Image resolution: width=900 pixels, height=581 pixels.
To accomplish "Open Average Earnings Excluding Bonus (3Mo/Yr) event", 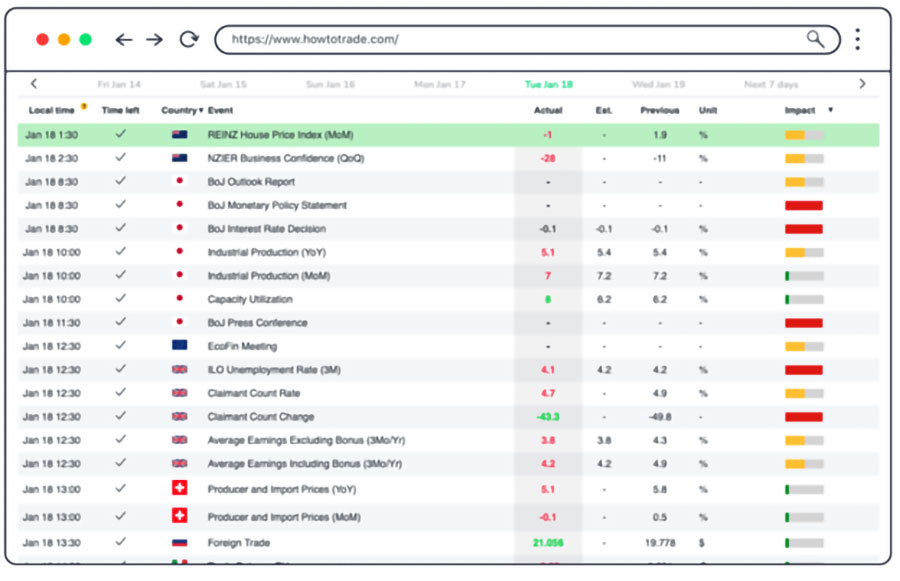I will click(306, 440).
